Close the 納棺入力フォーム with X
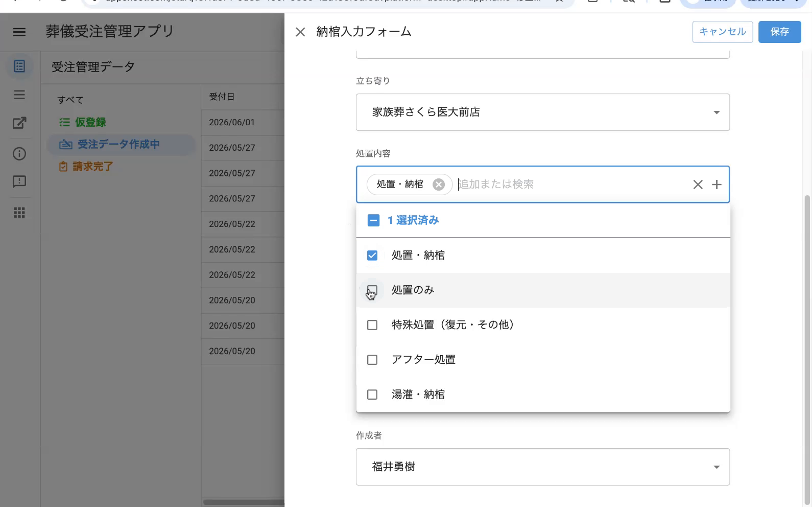The image size is (812, 507). tap(300, 32)
